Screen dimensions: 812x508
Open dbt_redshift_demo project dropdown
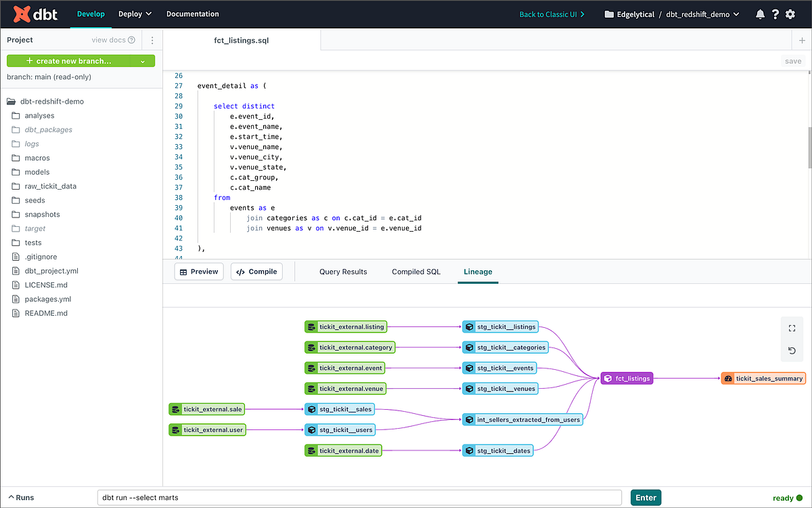pos(702,14)
